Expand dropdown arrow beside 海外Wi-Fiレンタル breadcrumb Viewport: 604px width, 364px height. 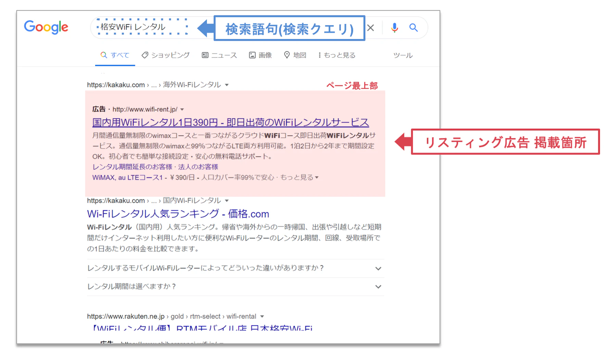227,85
